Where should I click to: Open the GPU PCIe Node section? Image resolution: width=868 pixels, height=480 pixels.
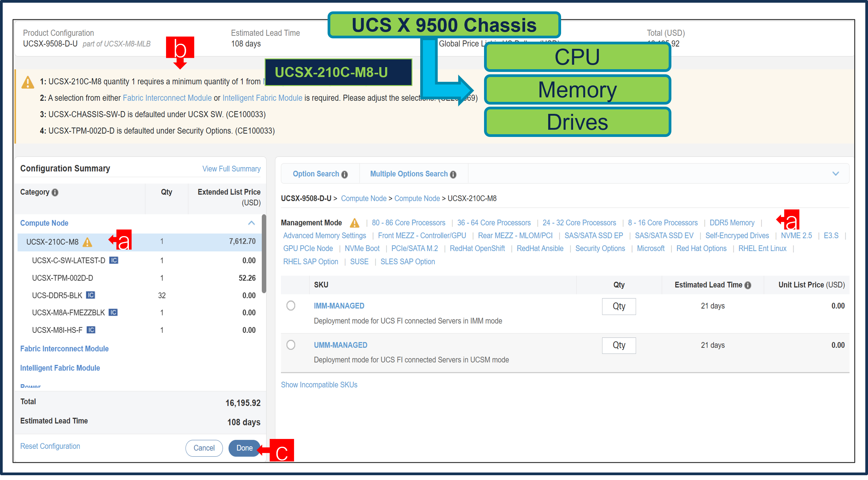pyautogui.click(x=308, y=249)
